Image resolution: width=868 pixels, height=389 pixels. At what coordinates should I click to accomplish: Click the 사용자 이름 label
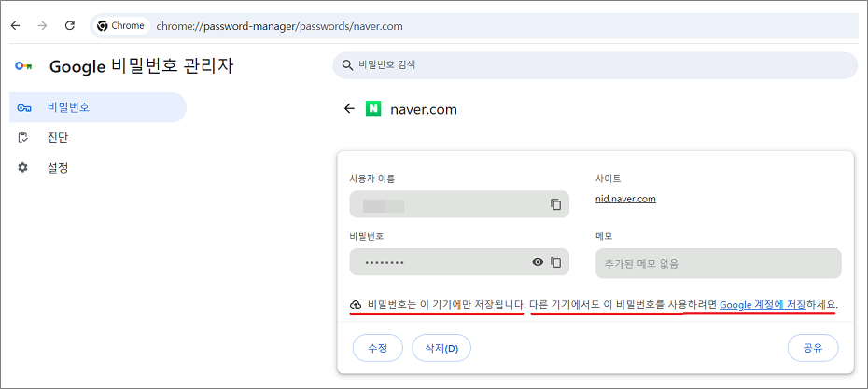(372, 179)
